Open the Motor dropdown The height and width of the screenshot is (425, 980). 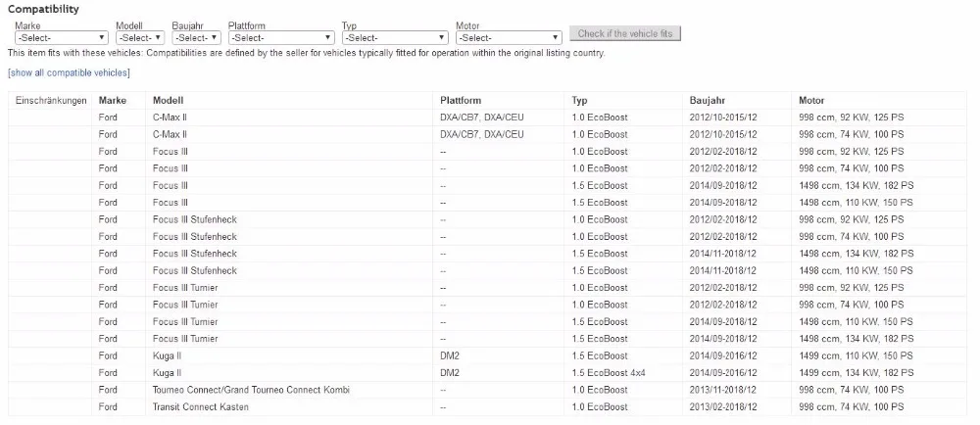pos(509,37)
